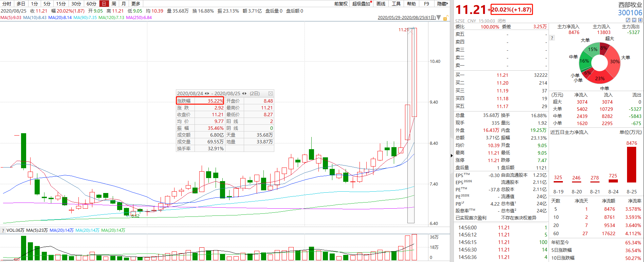Switch to the 60分 period tab

click(x=91, y=4)
